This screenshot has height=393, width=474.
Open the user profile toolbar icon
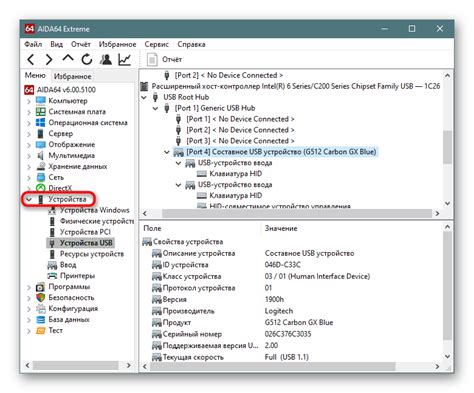[106, 60]
